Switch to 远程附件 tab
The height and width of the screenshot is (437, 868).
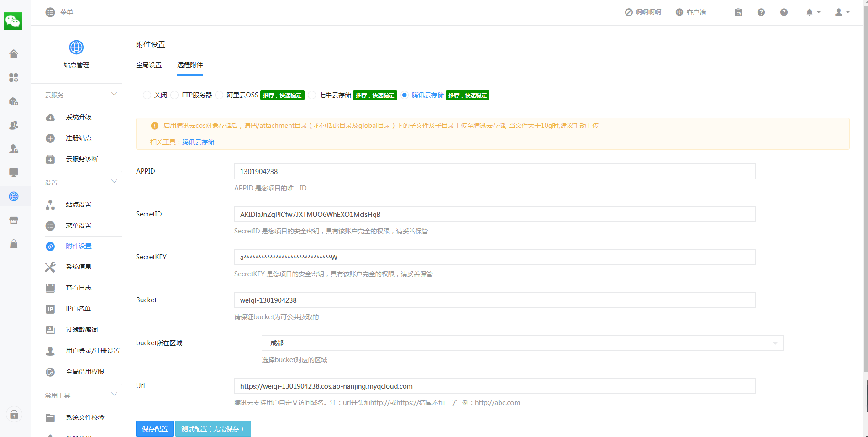(190, 65)
